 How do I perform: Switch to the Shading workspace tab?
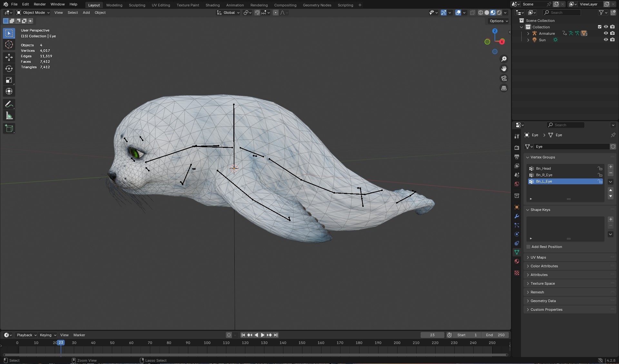click(x=212, y=5)
